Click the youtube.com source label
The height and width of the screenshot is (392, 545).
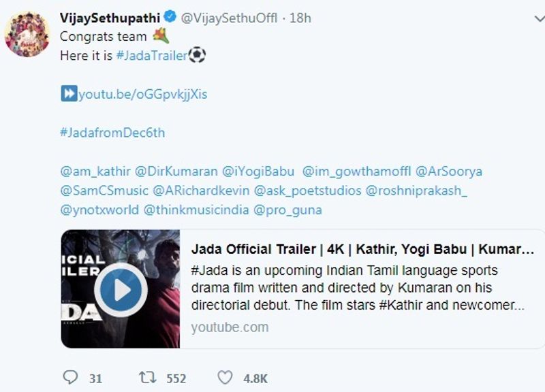[x=230, y=327]
